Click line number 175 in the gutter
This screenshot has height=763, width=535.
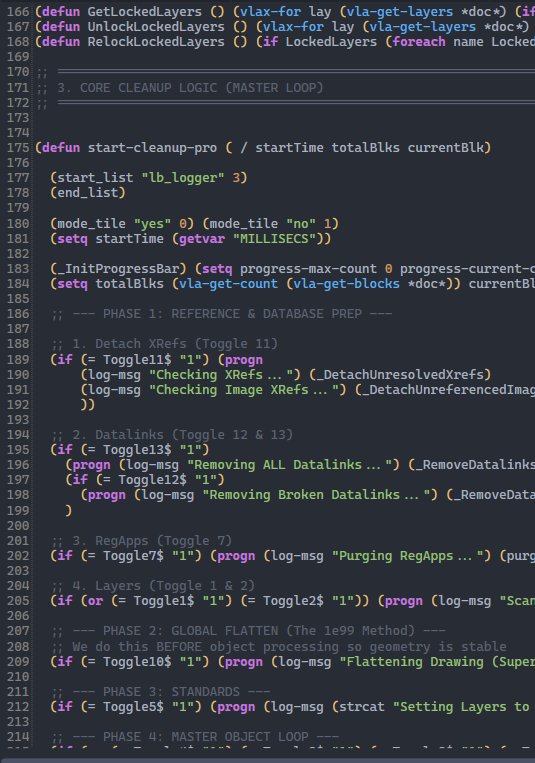18,147
